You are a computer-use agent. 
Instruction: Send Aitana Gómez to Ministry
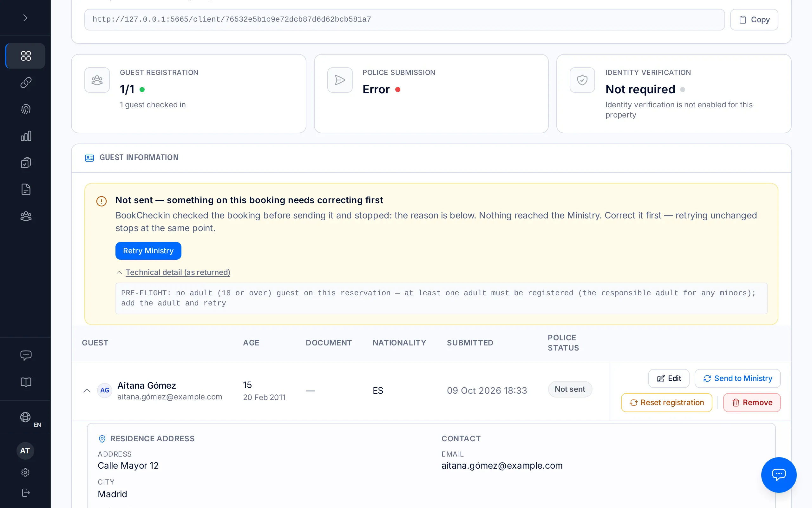click(737, 378)
